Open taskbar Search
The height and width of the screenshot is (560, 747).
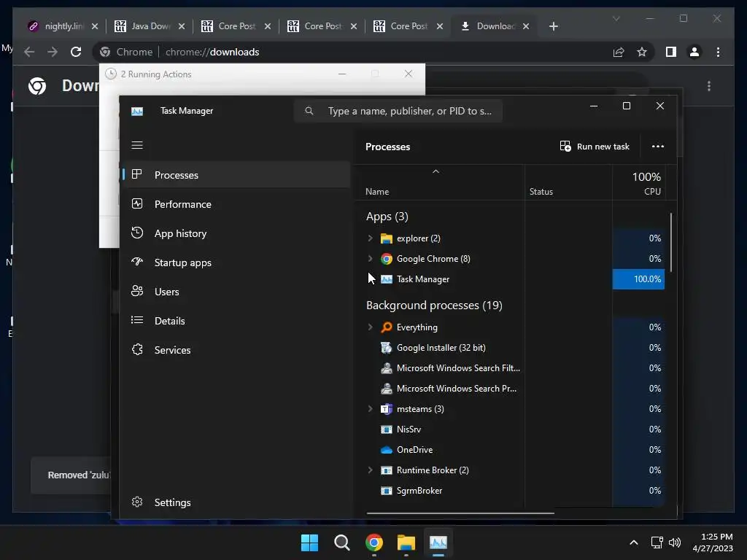pos(342,542)
